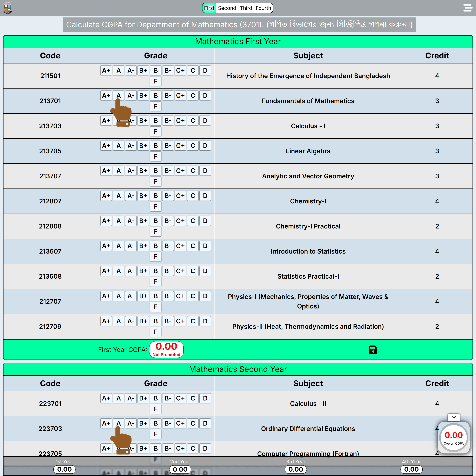Choose grade C for course 212707
The image size is (476, 476).
(193, 296)
